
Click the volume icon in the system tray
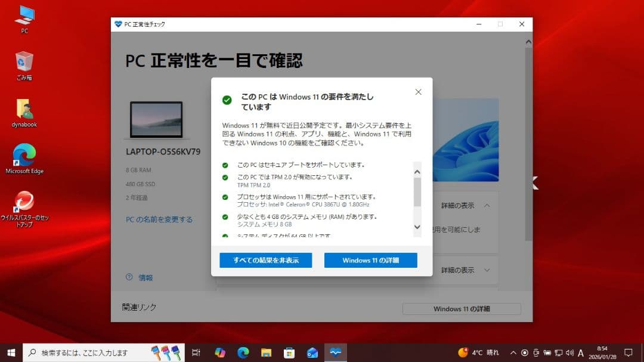click(570, 354)
